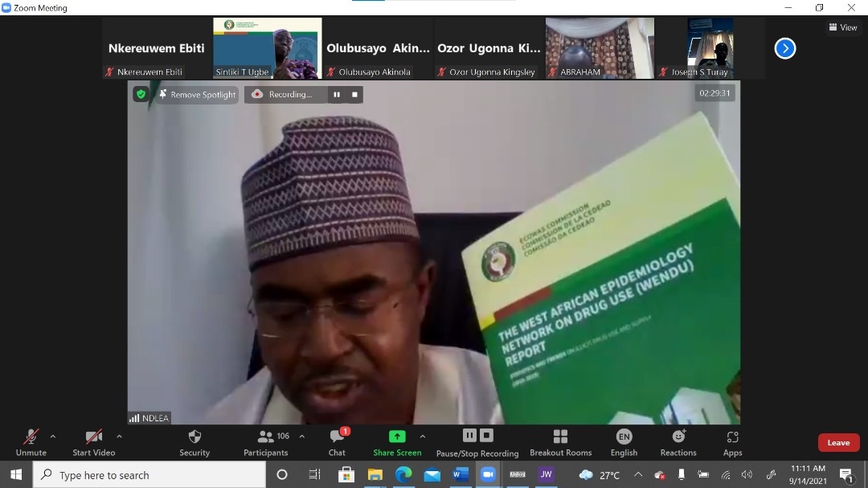Open Task View on taskbar
The height and width of the screenshot is (488, 868).
click(314, 474)
